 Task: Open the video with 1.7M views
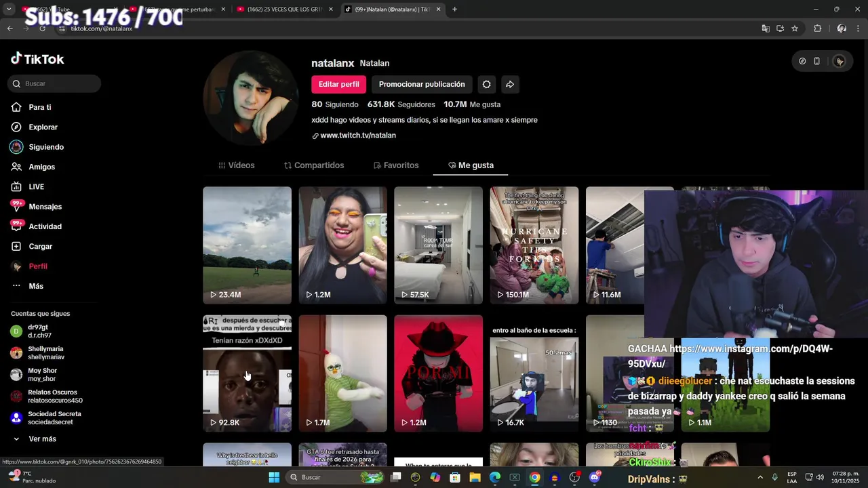pyautogui.click(x=342, y=373)
